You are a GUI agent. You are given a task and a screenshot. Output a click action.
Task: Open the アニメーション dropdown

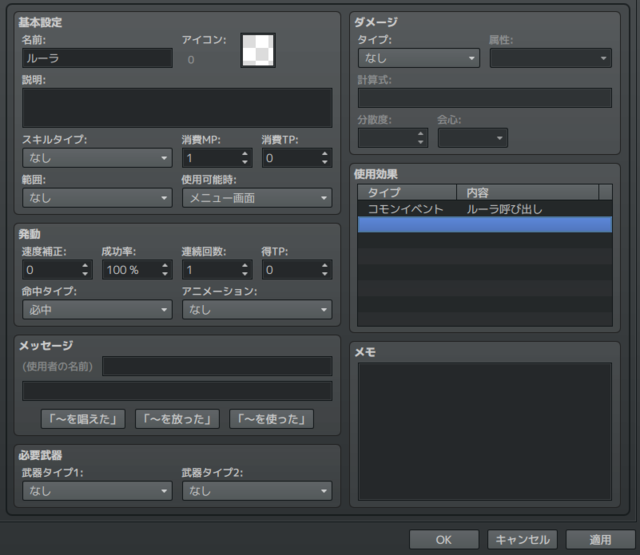[x=257, y=310]
